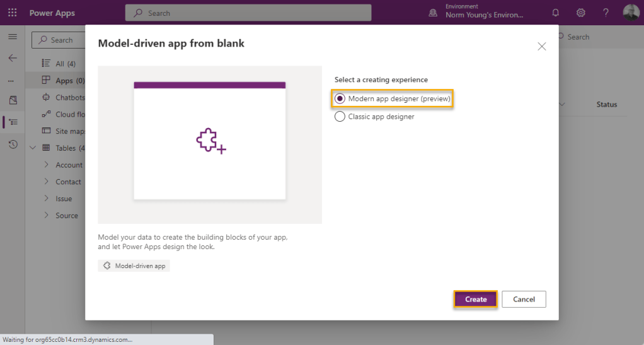The width and height of the screenshot is (644, 345).
Task: Go back with the left arrow icon
Action: (13, 58)
